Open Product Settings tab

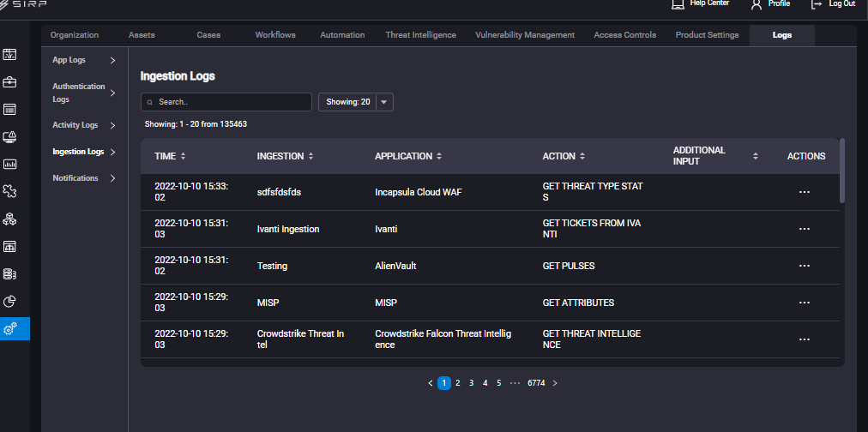point(707,35)
